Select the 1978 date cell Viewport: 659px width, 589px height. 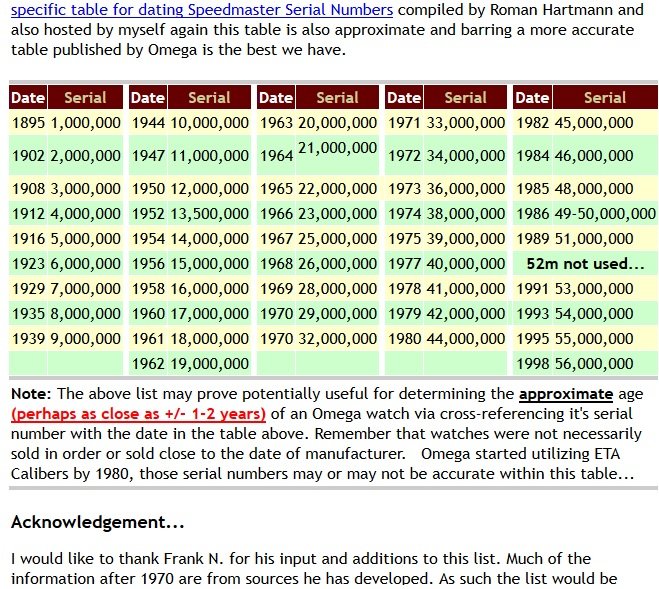pyautogui.click(x=404, y=288)
